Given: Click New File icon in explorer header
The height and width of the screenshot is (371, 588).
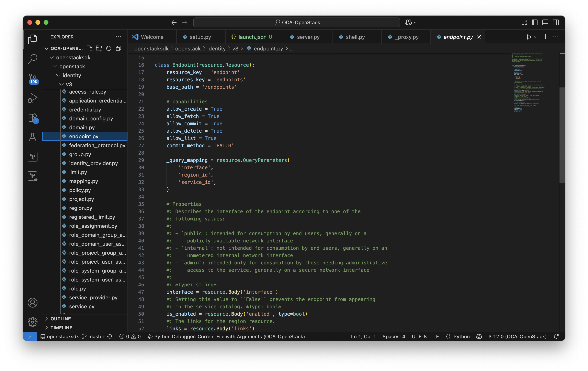Looking at the screenshot, I should 89,49.
